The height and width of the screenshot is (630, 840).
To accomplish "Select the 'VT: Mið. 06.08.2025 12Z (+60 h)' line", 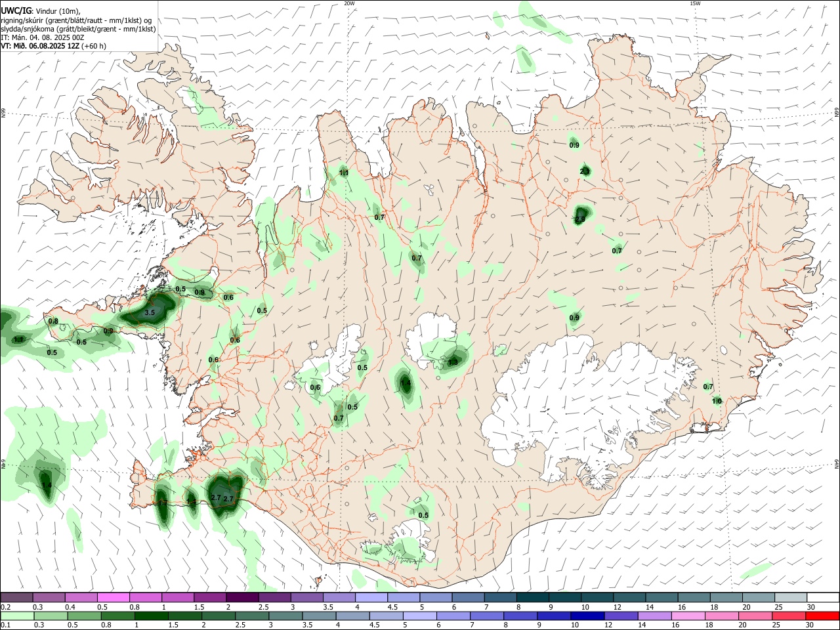I will coord(53,46).
